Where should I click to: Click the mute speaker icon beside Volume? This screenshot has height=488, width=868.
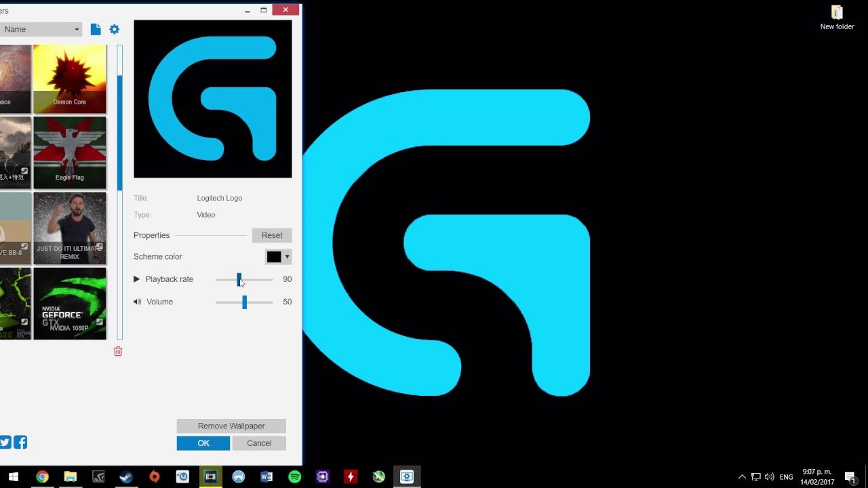[136, 302]
